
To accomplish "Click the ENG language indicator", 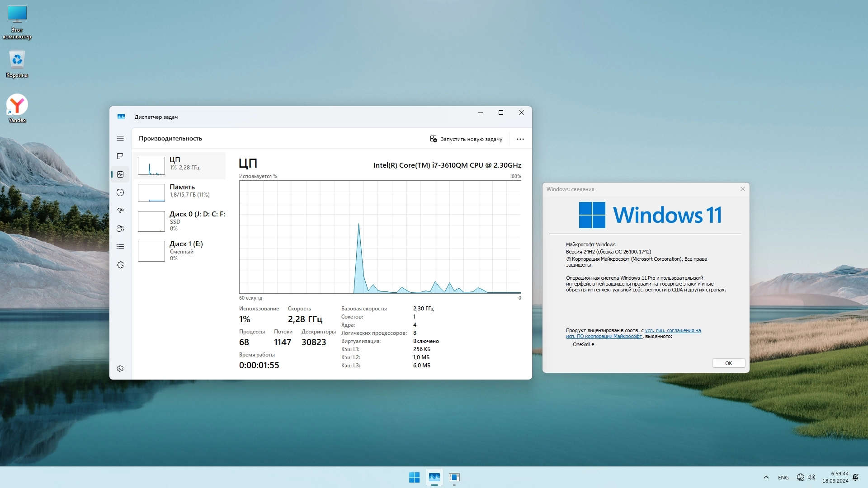I will (x=783, y=478).
